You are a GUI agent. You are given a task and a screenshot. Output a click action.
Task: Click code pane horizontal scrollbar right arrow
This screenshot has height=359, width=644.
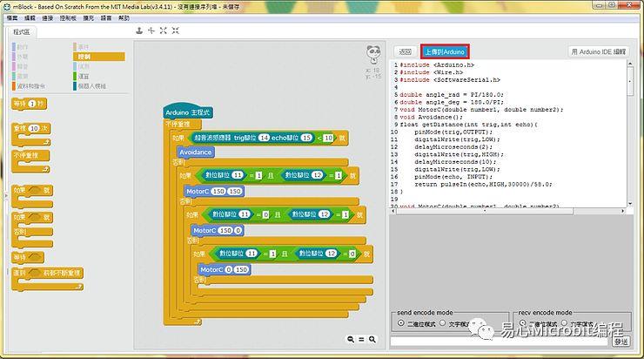[623, 211]
